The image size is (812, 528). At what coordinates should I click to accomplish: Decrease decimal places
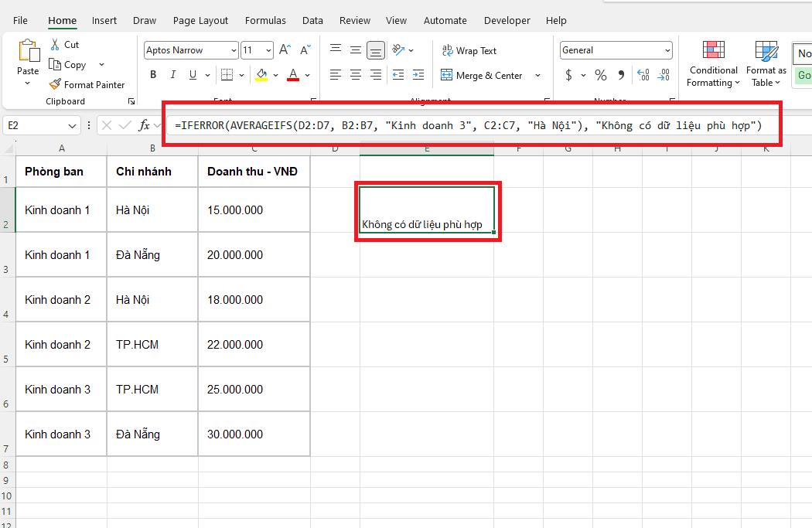[664, 75]
